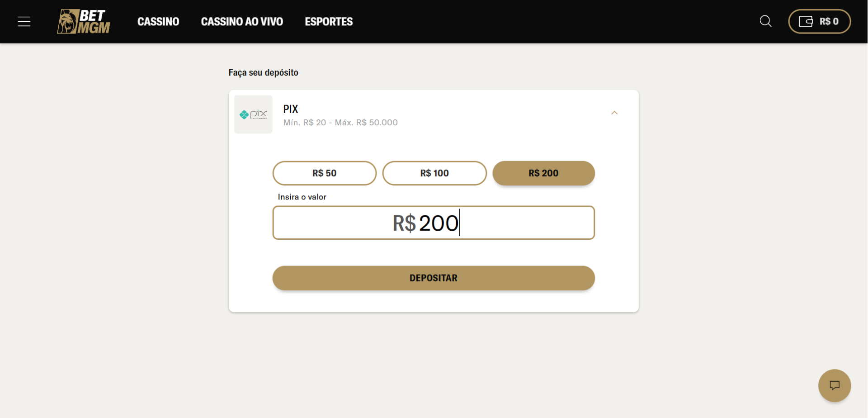Select the R$ 200 deposit amount
Image resolution: width=868 pixels, height=418 pixels.
[x=543, y=173]
